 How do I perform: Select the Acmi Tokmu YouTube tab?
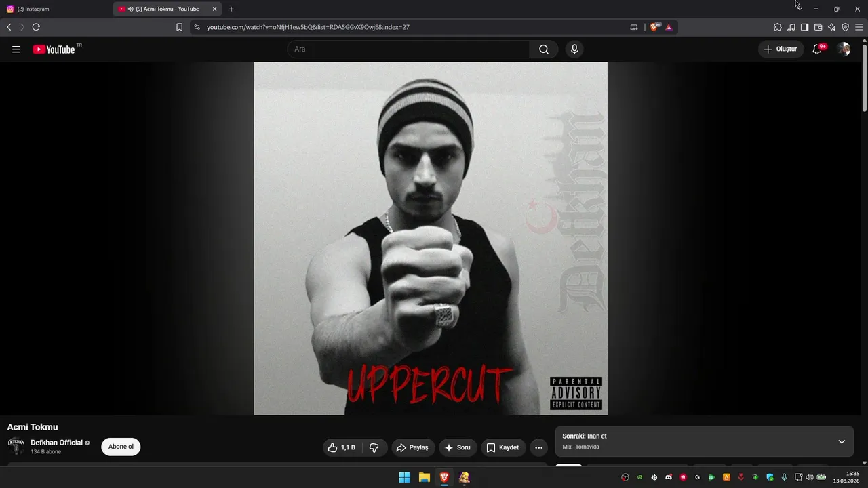tap(167, 9)
